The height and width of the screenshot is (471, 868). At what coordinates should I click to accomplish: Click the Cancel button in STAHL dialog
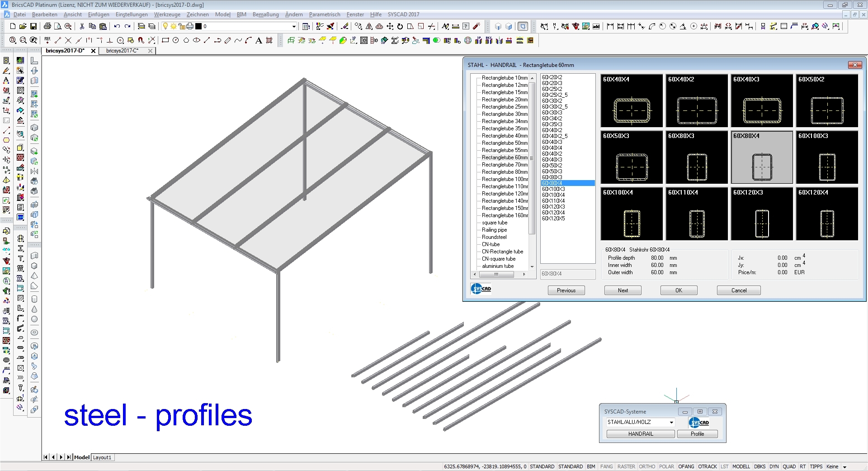[739, 290]
